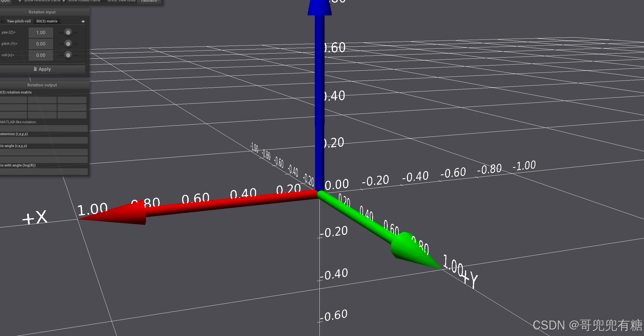Collapse the Rotation input panel header
This screenshot has height=336, width=644.
click(42, 12)
